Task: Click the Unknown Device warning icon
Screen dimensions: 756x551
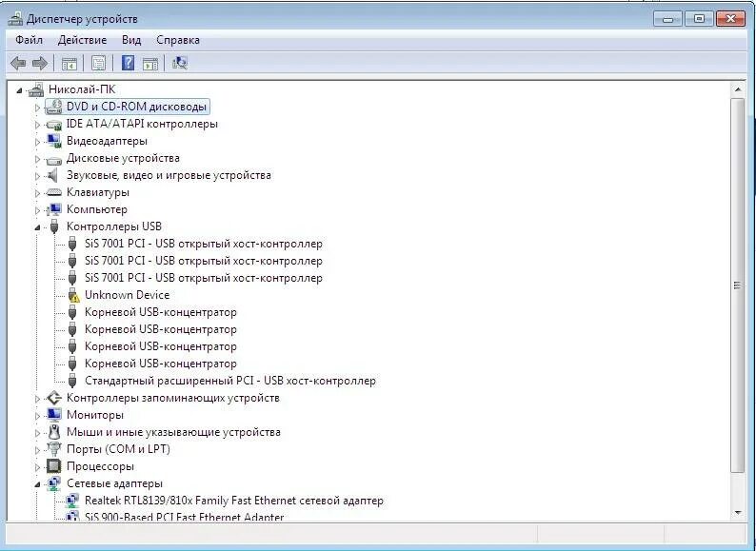Action: click(72, 295)
